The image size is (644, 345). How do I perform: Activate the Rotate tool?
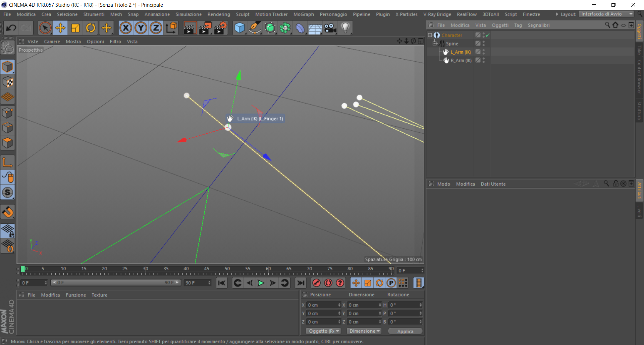[91, 28]
